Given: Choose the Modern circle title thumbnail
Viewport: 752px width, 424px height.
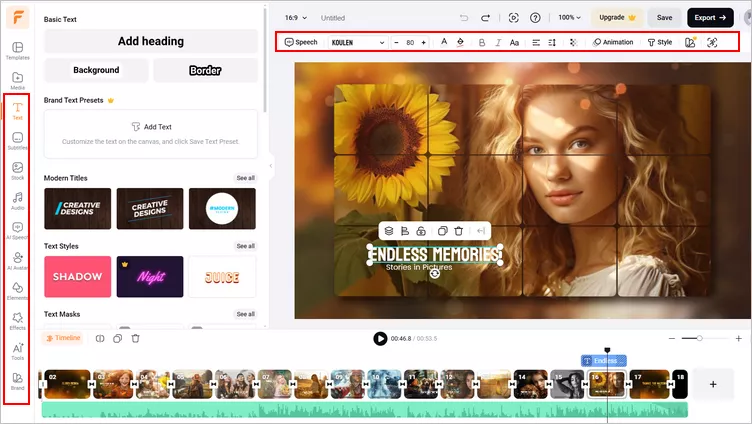Looking at the screenshot, I should (x=222, y=209).
